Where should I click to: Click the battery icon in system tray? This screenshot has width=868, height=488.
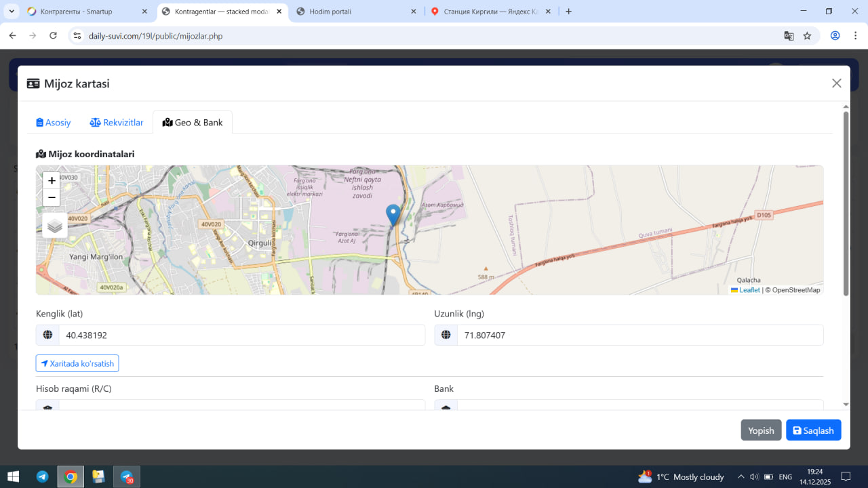click(767, 476)
